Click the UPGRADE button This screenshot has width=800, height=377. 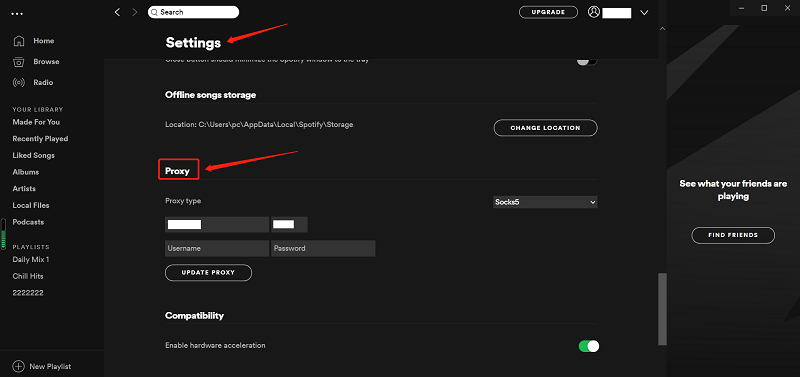click(x=548, y=12)
